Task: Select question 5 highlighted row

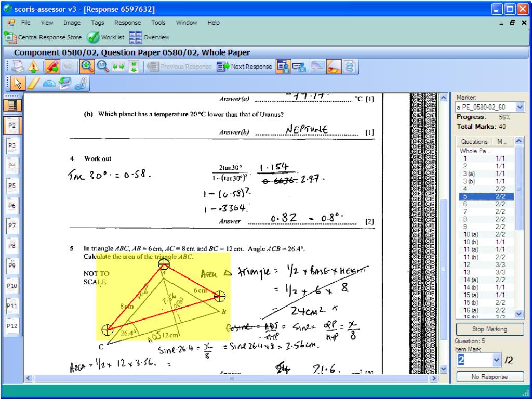Action: [486, 196]
